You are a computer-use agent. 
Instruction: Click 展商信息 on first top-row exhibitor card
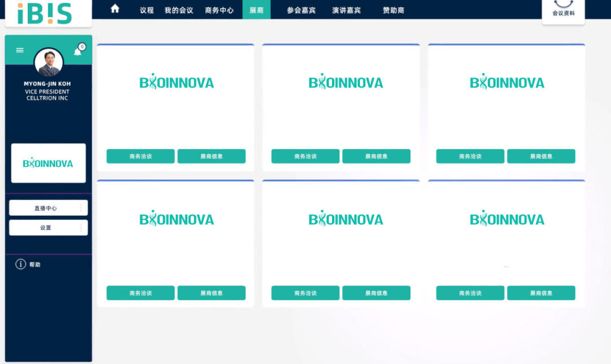point(212,156)
